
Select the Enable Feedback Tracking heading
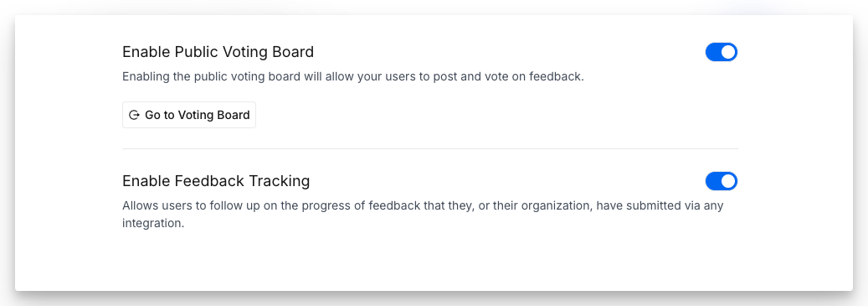(216, 181)
